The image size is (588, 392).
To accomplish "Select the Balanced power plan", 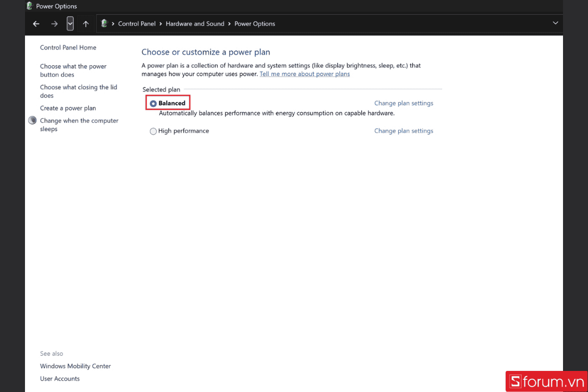I will tap(153, 103).
